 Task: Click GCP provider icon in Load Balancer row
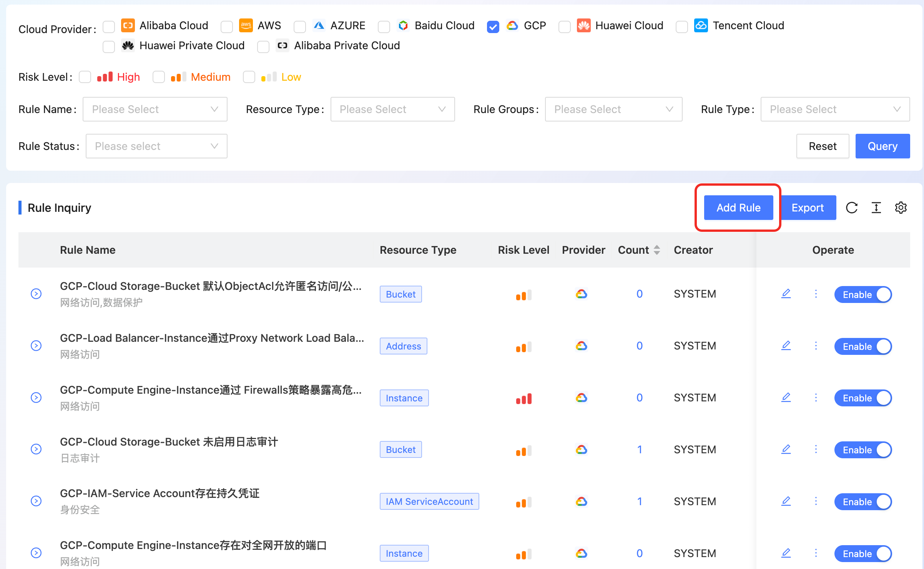click(x=582, y=346)
